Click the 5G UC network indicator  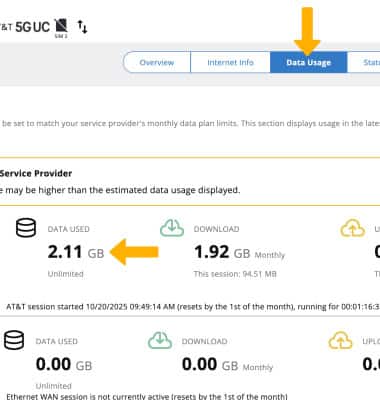click(33, 27)
